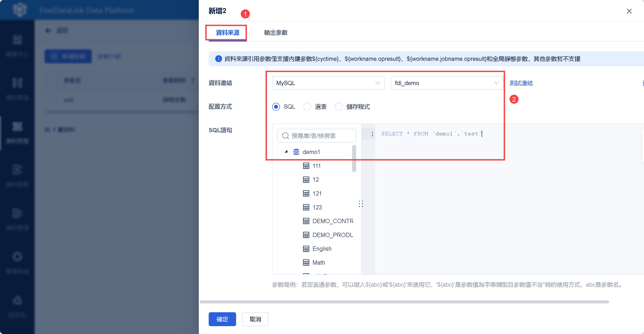
Task: Collapse the demo1 tree node
Action: coord(286,152)
